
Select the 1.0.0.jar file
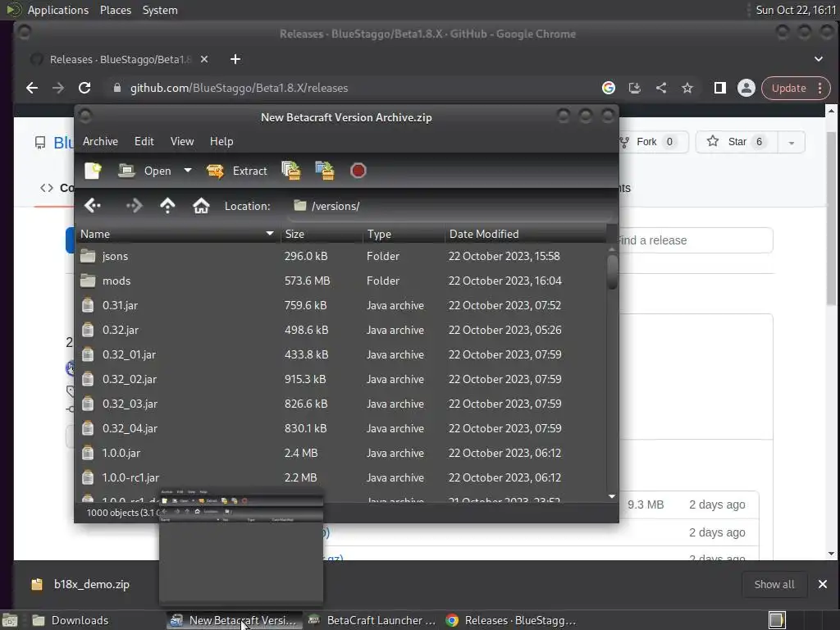point(340,453)
